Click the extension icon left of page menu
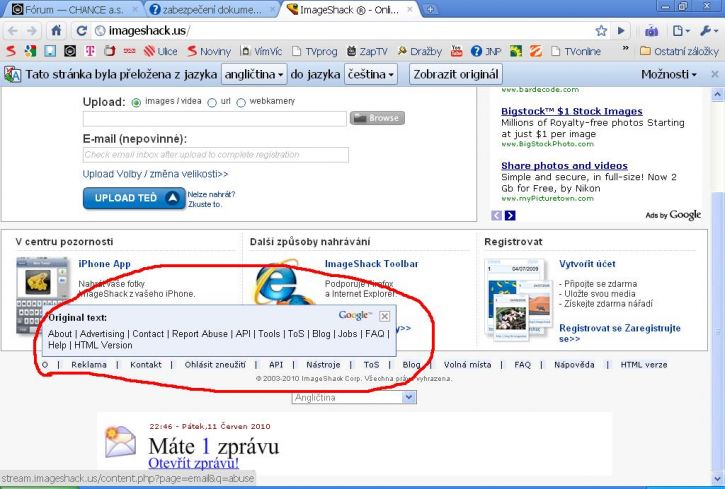The height and width of the screenshot is (489, 725). (x=651, y=31)
